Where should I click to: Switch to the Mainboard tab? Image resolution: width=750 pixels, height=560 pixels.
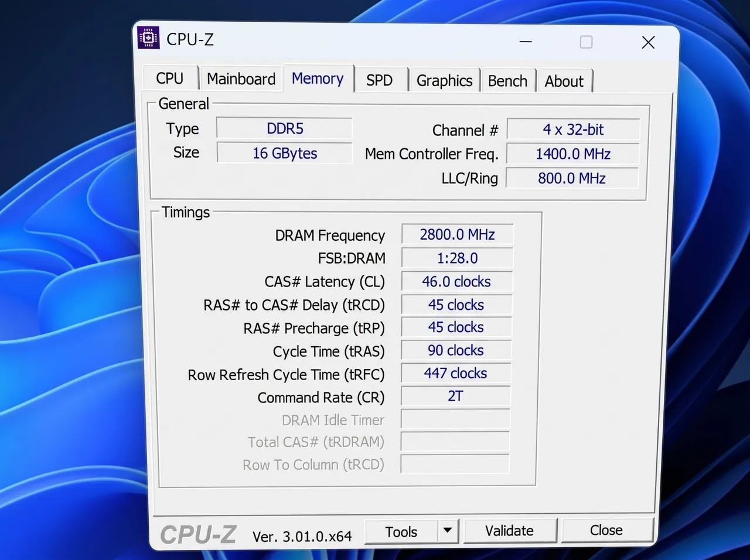[241, 79]
